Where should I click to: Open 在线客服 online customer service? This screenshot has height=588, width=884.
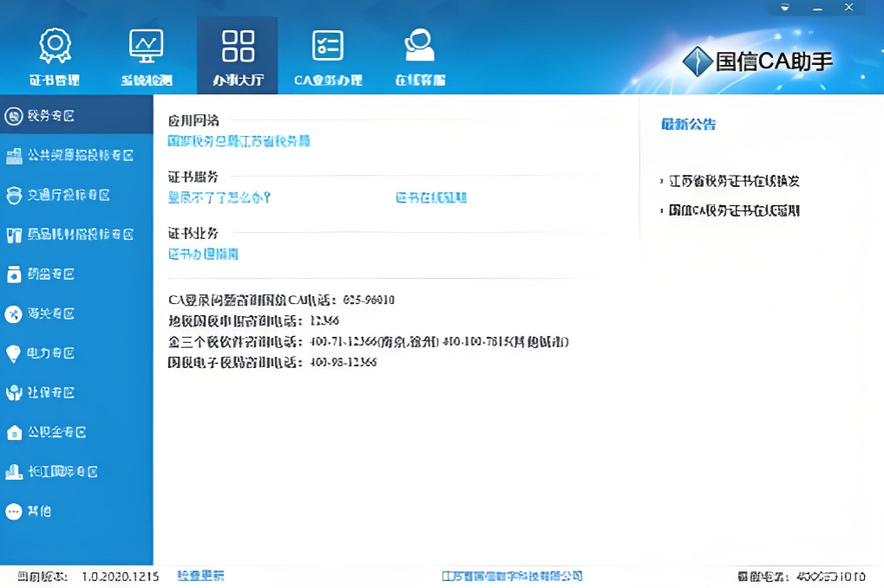pyautogui.click(x=419, y=54)
